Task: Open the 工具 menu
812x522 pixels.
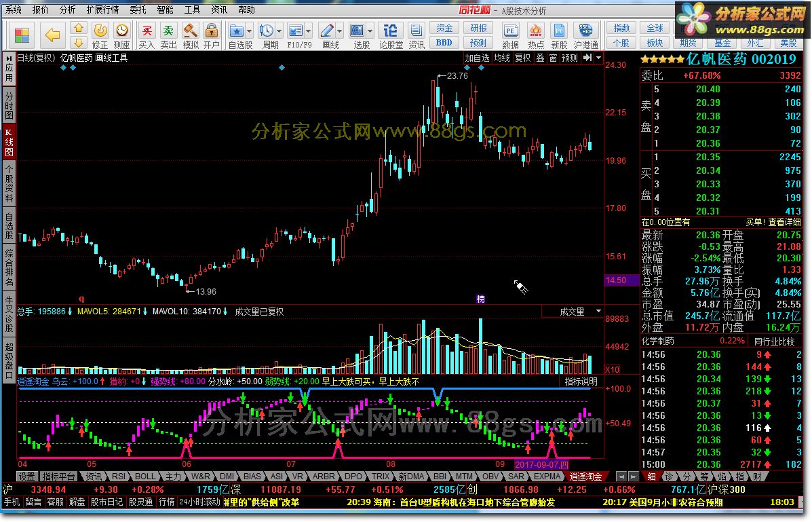Action: [192, 10]
